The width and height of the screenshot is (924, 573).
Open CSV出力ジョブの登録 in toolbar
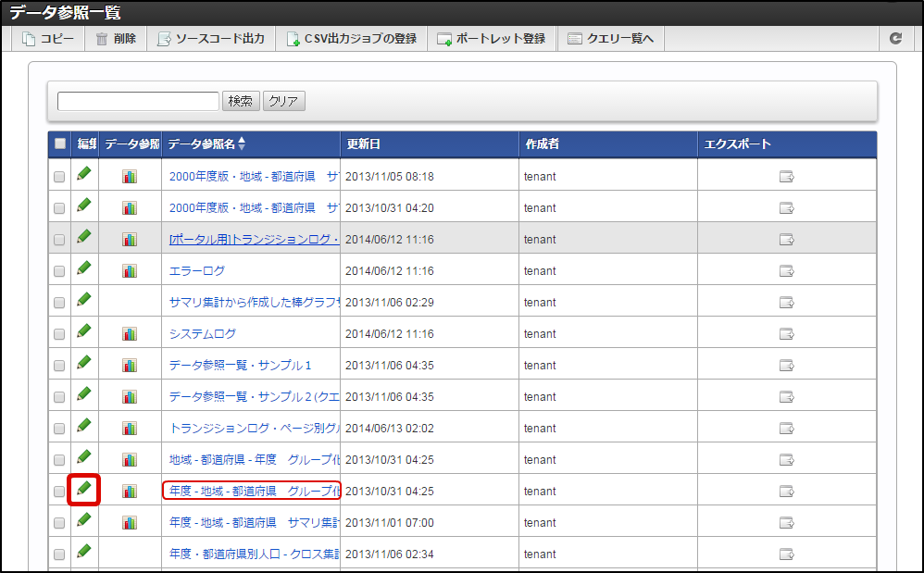coord(351,39)
